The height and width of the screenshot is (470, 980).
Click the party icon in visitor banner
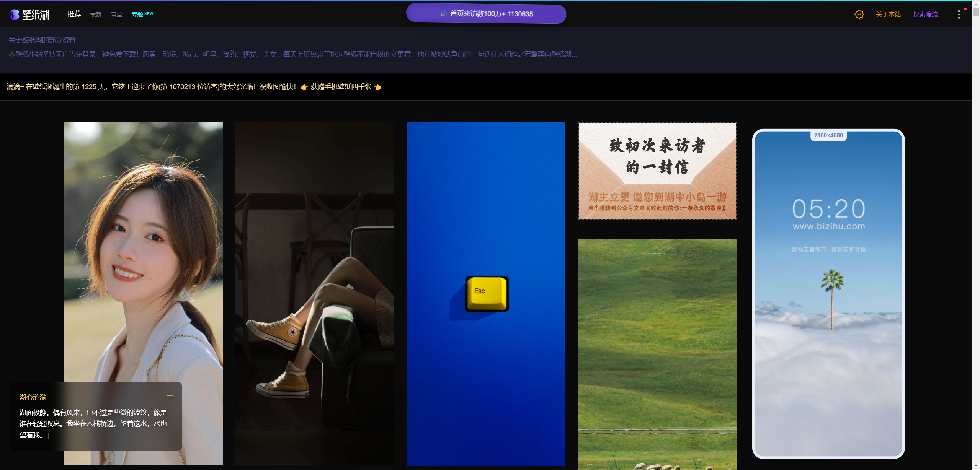pyautogui.click(x=443, y=14)
